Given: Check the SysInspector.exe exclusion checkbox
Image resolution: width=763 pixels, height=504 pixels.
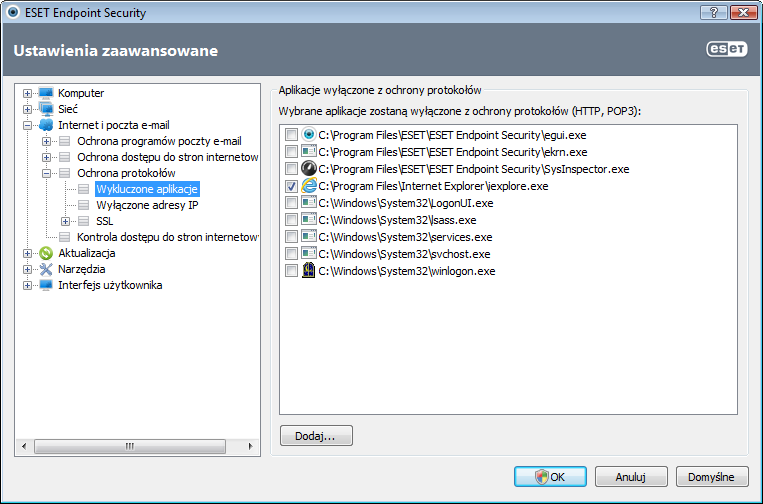Looking at the screenshot, I should (291, 169).
